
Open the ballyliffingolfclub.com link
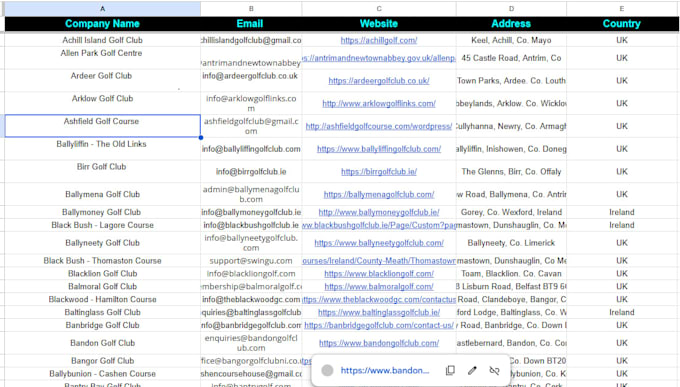tap(379, 149)
